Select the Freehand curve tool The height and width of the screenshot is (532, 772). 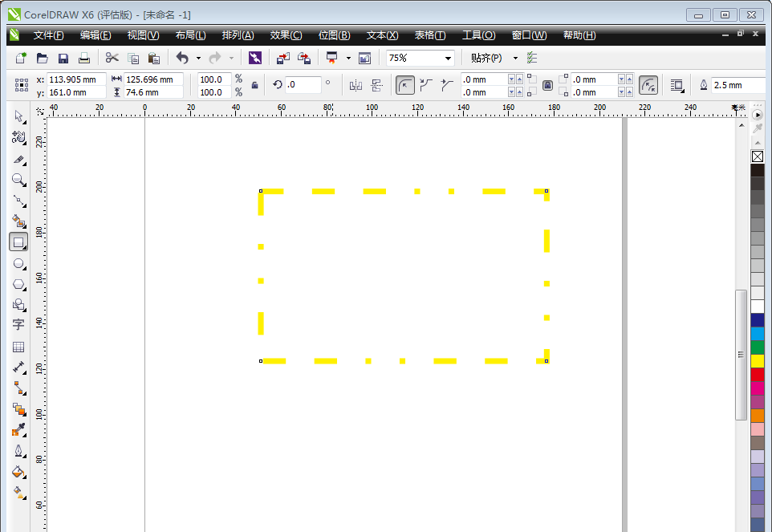tap(18, 201)
